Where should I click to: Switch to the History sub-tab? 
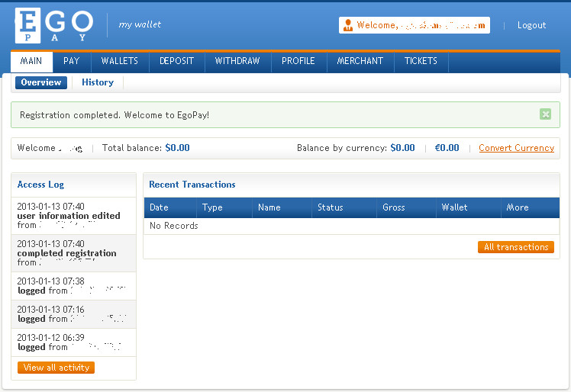(x=98, y=82)
